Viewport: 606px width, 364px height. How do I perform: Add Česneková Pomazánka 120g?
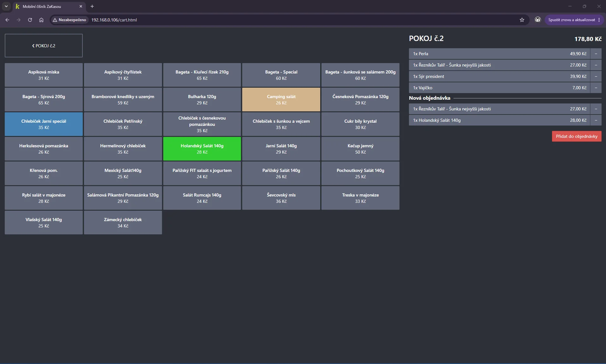tap(360, 100)
